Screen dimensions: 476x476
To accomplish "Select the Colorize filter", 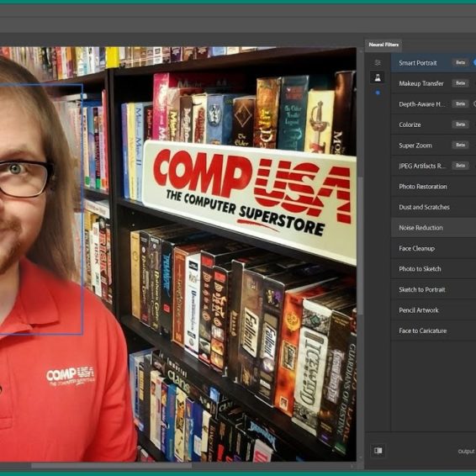I will 433,124.
